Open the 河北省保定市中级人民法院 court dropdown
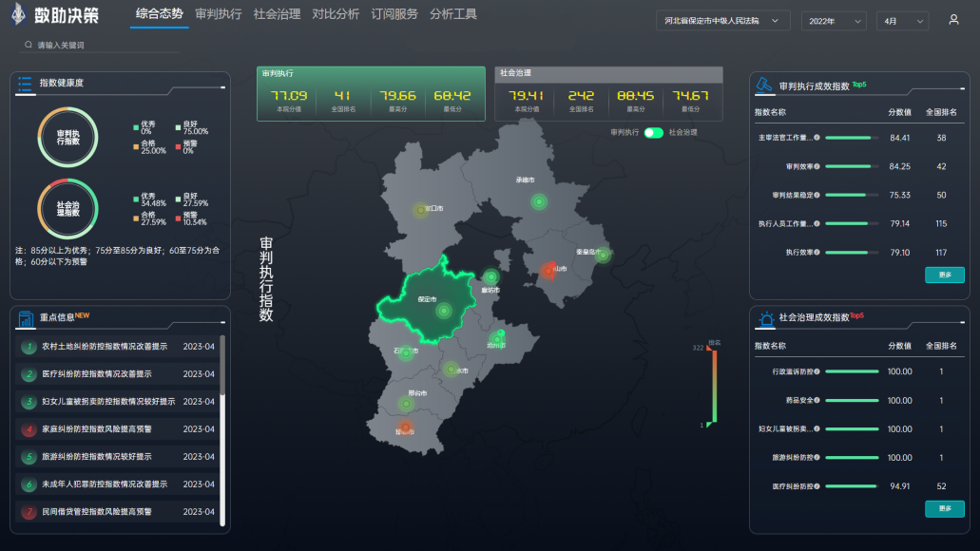Image resolution: width=980 pixels, height=551 pixels. pos(722,21)
